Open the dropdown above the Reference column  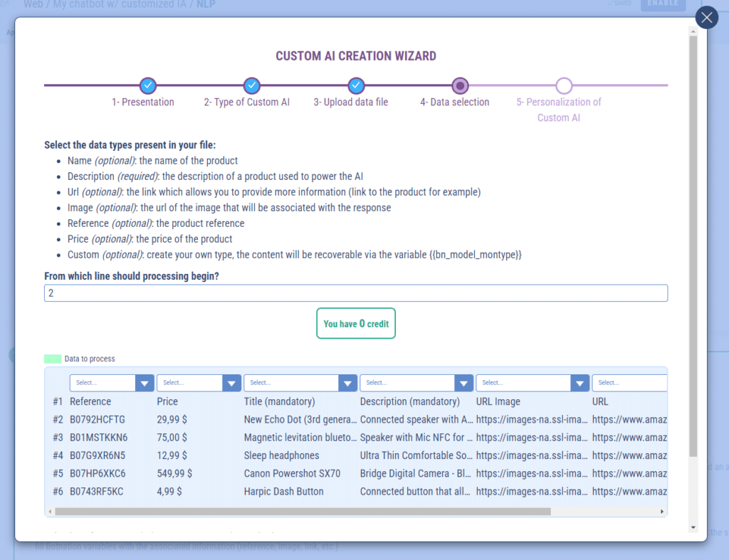point(112,383)
